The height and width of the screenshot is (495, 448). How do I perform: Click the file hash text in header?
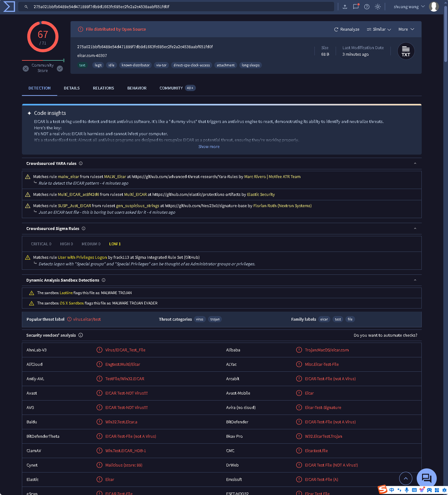pos(145,47)
